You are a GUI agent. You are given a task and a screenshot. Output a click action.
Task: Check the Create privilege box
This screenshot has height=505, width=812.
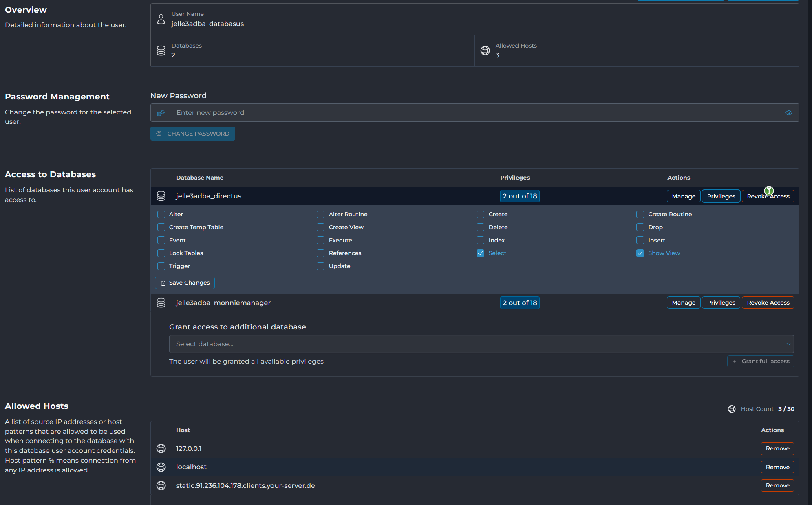click(481, 214)
